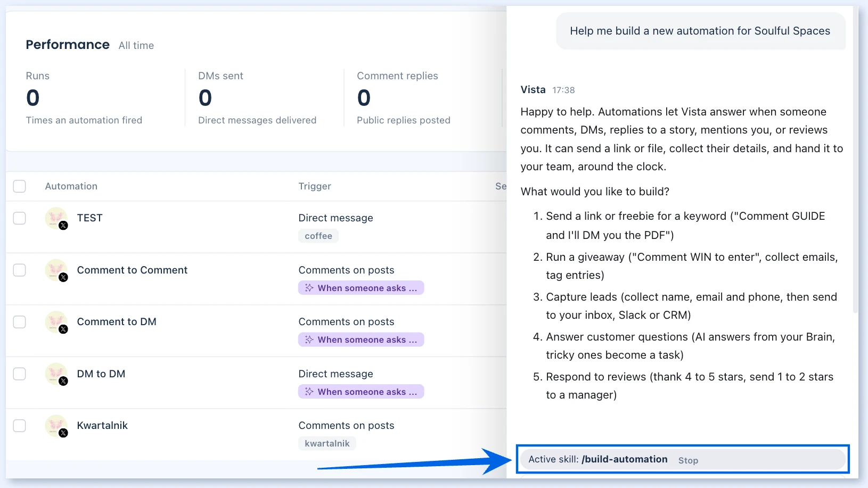This screenshot has height=488, width=868.
Task: Click the sparkle icon in Comment to Comment trigger
Action: [x=309, y=288]
